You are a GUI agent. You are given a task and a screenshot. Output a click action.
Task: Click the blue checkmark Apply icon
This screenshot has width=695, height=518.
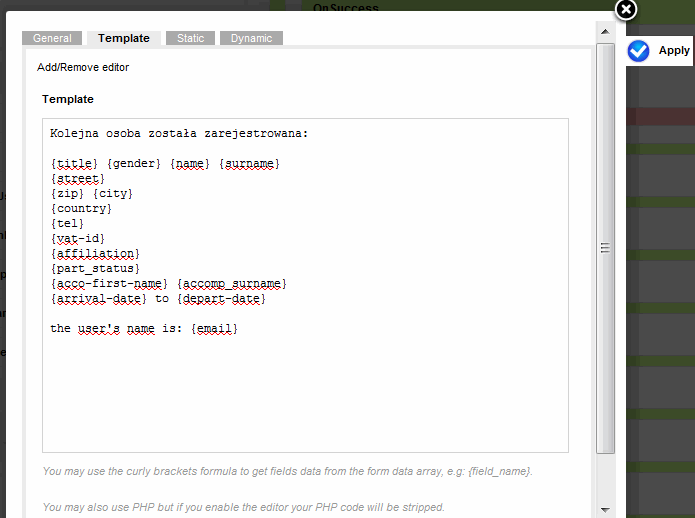click(638, 51)
